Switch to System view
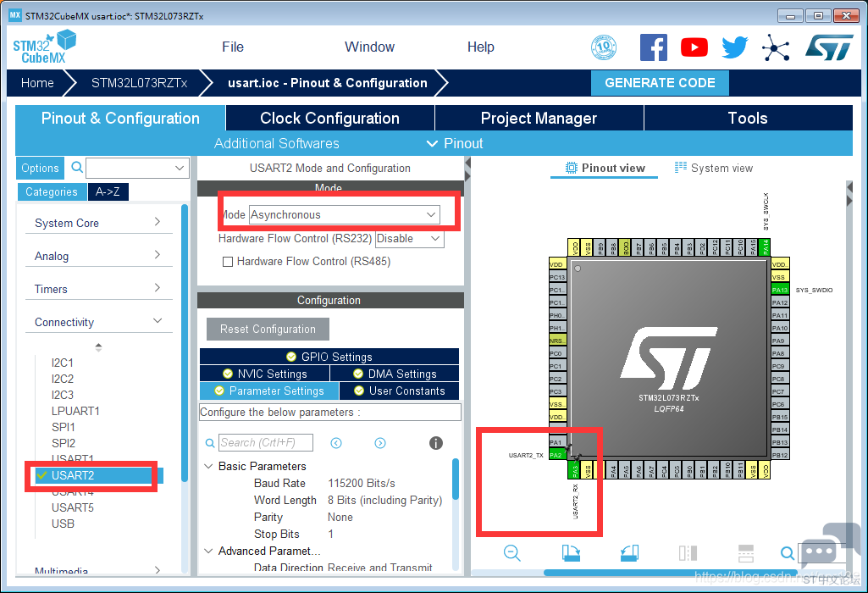 (x=714, y=168)
